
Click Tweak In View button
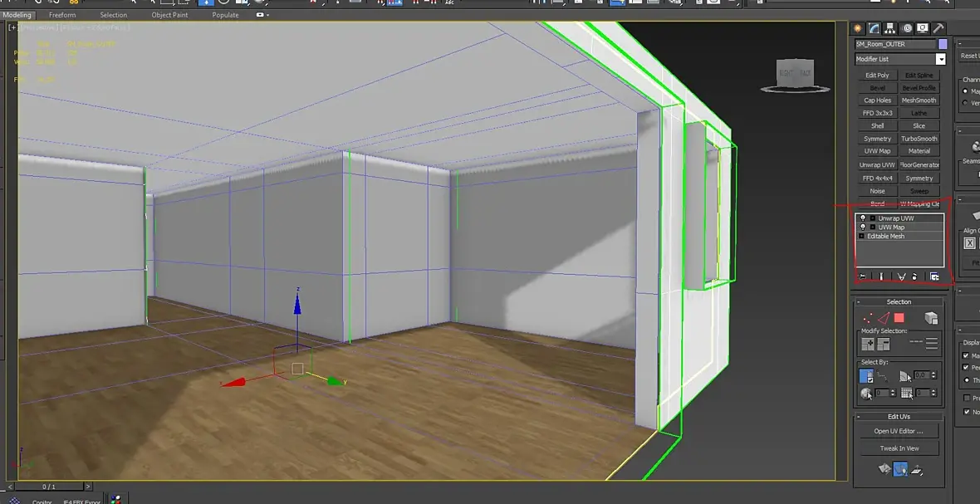899,448
